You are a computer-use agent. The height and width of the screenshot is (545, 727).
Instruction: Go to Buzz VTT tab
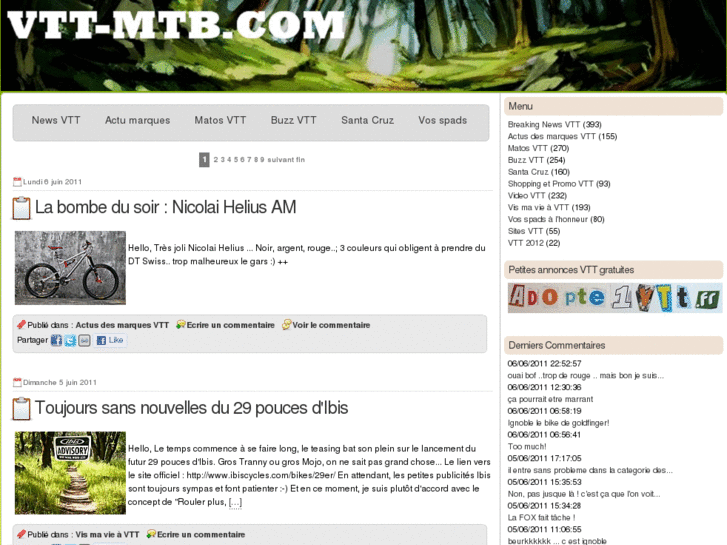(293, 120)
